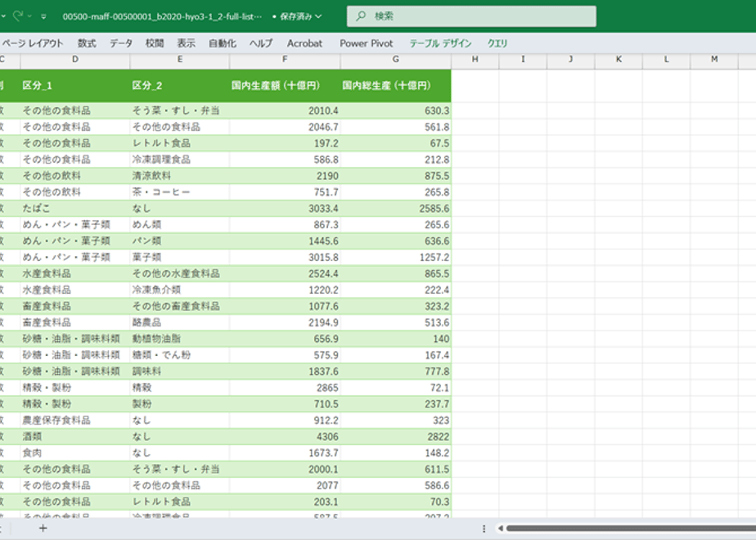756x540 pixels.
Task: Select the cell with value 4306
Action: pyautogui.click(x=285, y=436)
